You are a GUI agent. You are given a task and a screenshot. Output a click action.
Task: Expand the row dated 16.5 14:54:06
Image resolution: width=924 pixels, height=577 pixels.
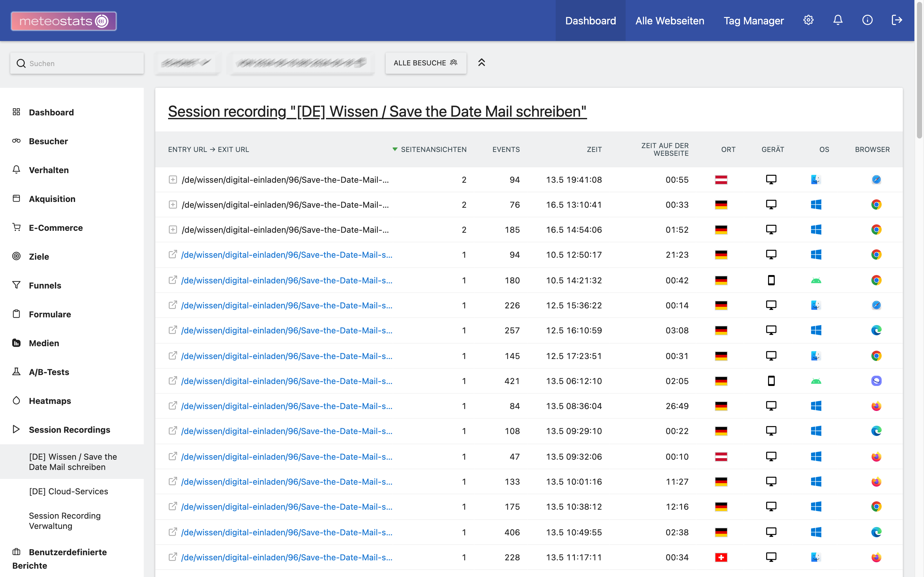click(x=173, y=230)
